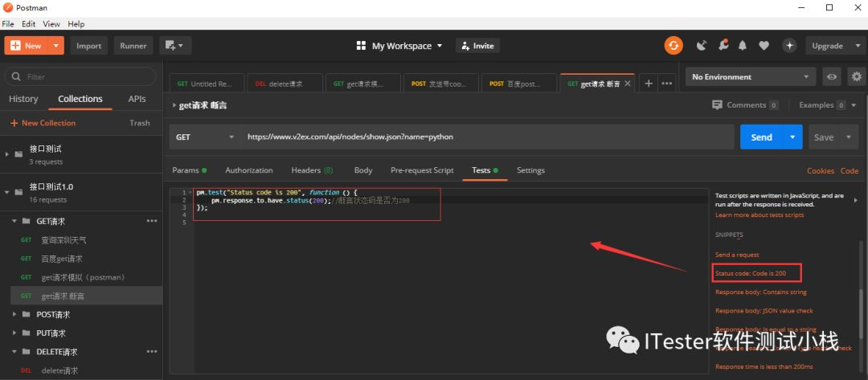This screenshot has width=868, height=380.
Task: Open the 'DEL delete请求' request tab
Action: tap(285, 84)
